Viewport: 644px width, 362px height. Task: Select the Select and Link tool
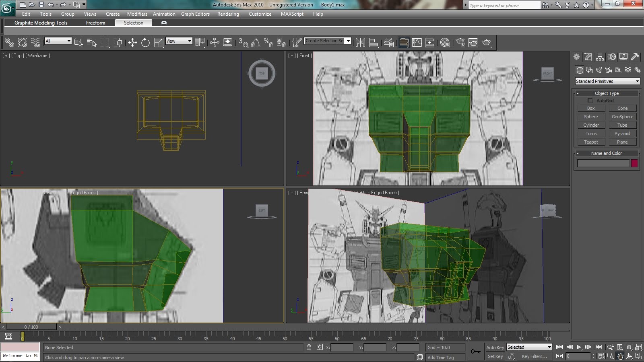click(9, 42)
